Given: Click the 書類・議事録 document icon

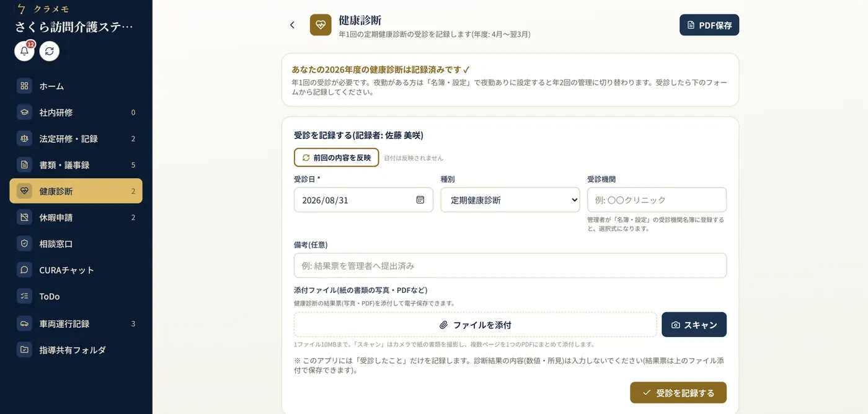Looking at the screenshot, I should pos(24,165).
